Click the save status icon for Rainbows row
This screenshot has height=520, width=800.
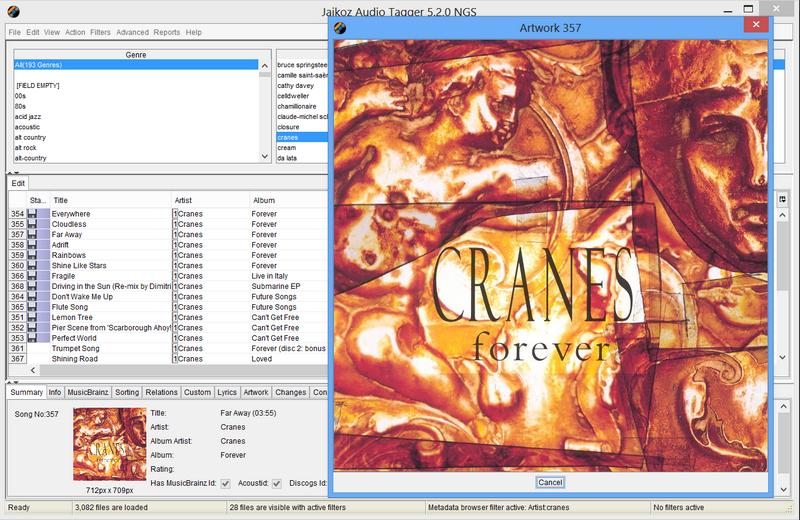point(32,255)
